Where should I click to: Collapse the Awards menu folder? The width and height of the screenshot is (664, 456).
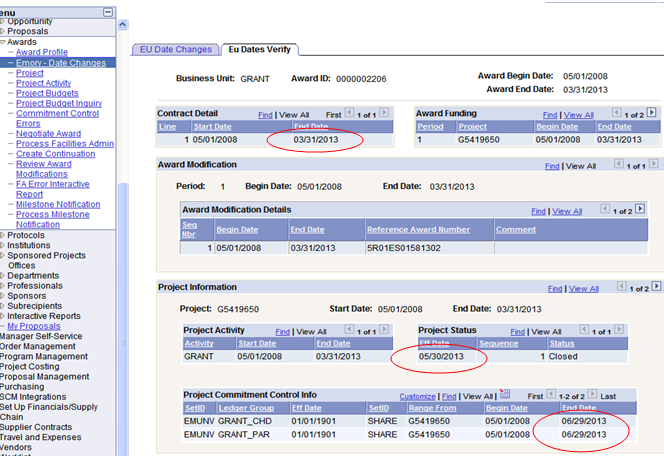pos(3,42)
